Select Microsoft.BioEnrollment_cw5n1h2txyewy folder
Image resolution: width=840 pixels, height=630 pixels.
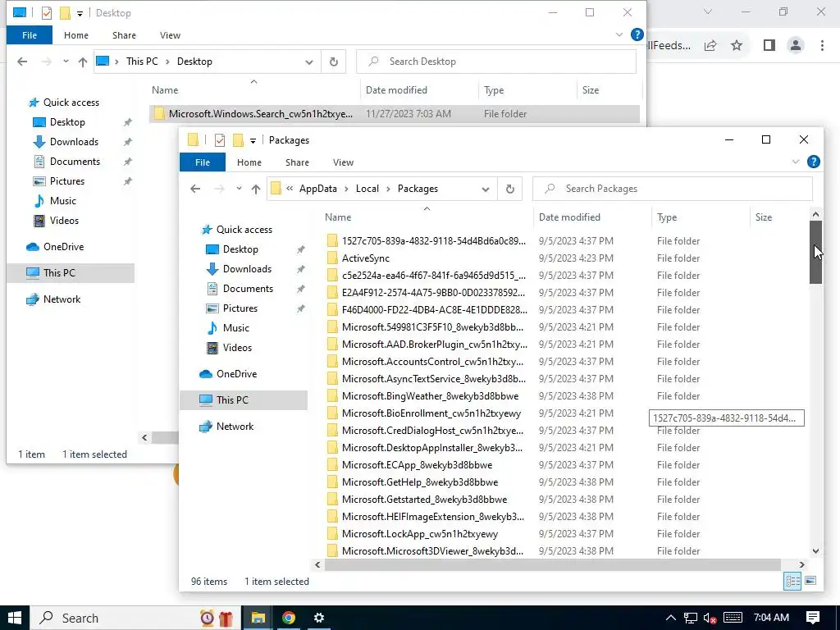point(431,413)
